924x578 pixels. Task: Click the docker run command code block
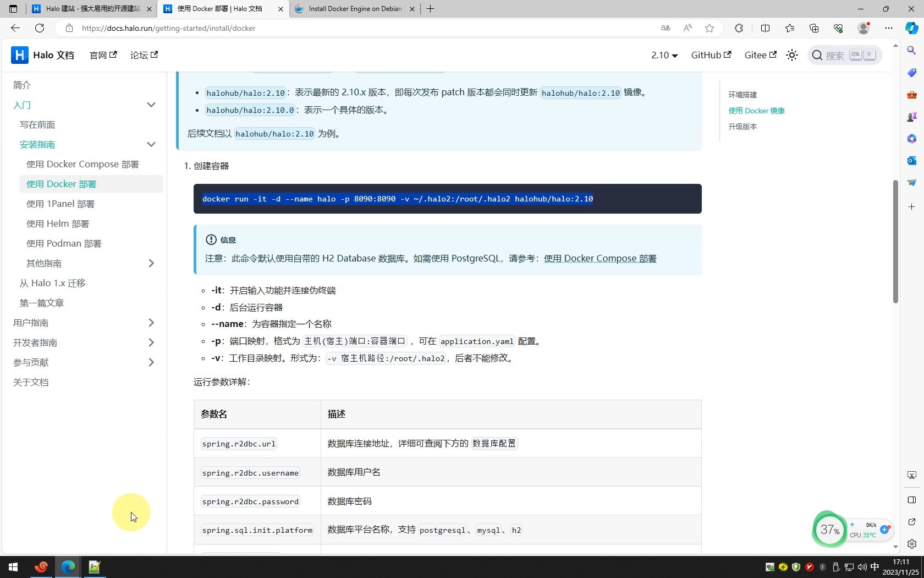pos(448,199)
